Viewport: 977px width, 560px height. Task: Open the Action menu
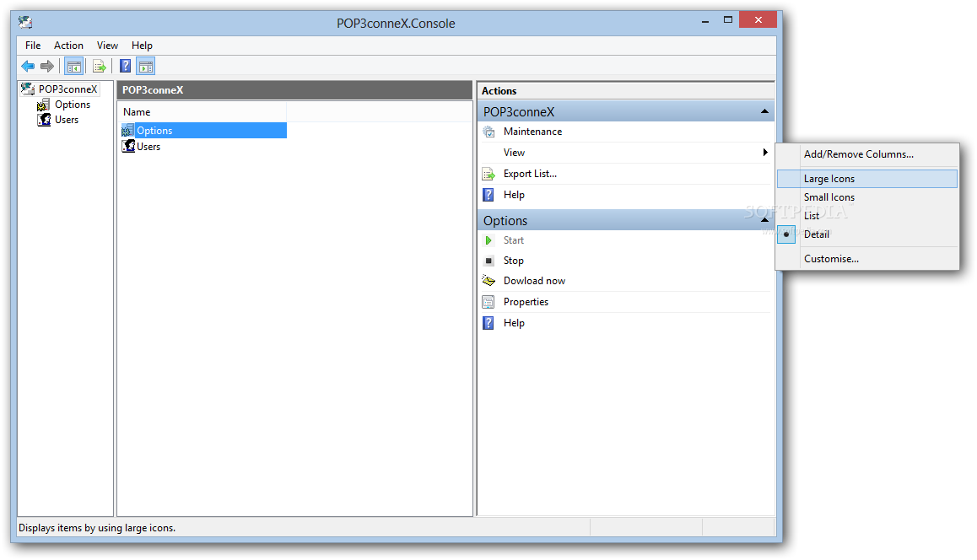(x=68, y=46)
